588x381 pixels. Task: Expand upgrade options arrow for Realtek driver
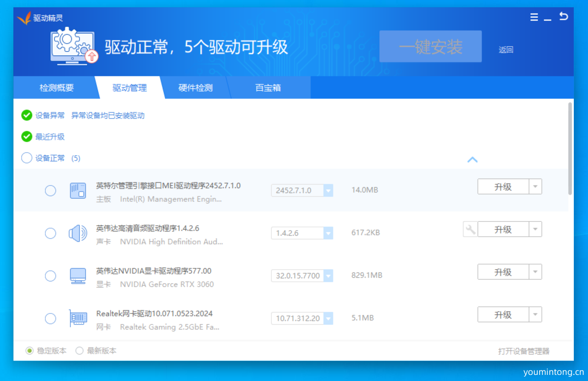(x=535, y=314)
